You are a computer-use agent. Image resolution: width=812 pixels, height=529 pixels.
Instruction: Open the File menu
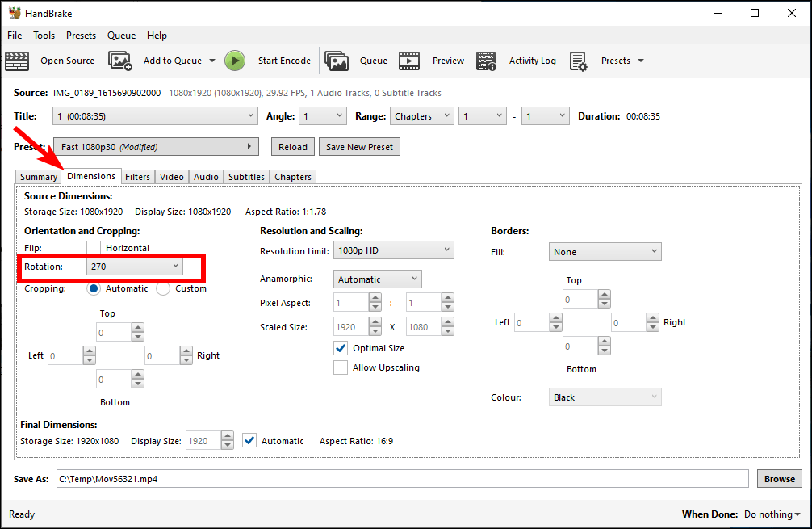[x=15, y=36]
